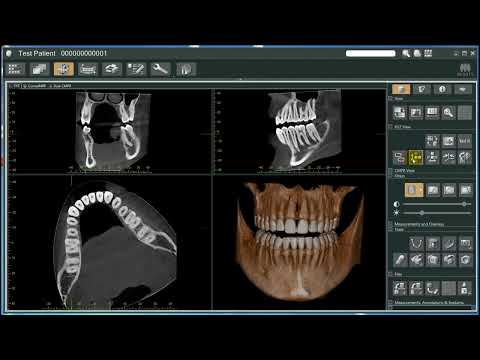Viewport: 480px width, 360px height.
Task: Click the fifth icon in Tools bottom row
Action: (x=465, y=260)
